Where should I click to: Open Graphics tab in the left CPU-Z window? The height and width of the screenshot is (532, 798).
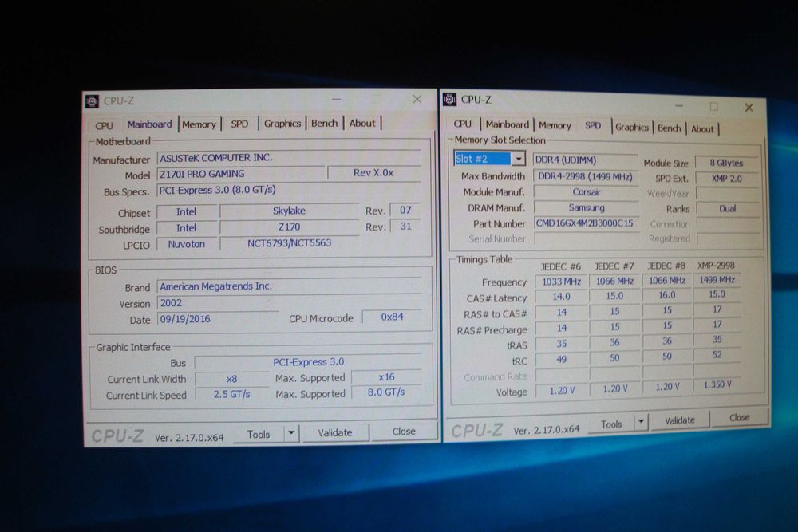point(282,123)
